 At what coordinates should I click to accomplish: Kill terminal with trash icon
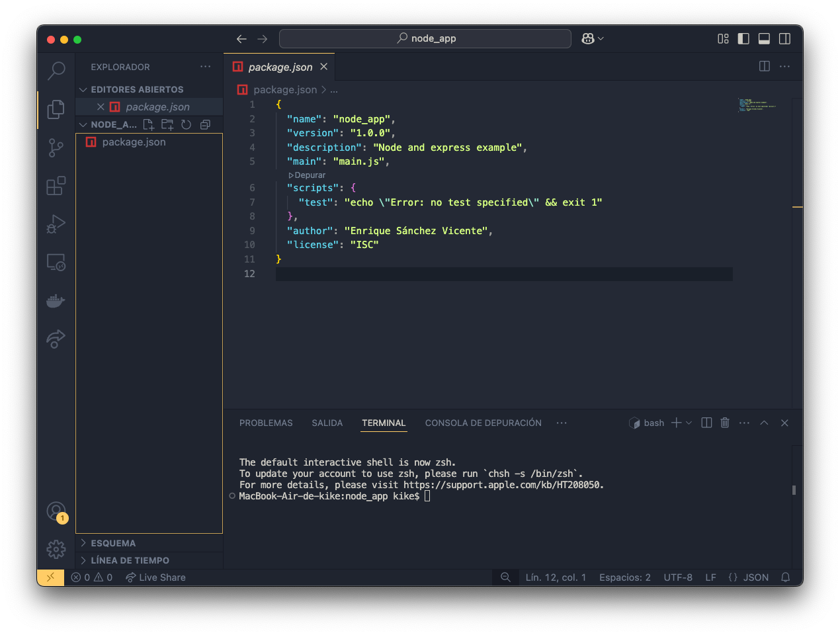(725, 423)
